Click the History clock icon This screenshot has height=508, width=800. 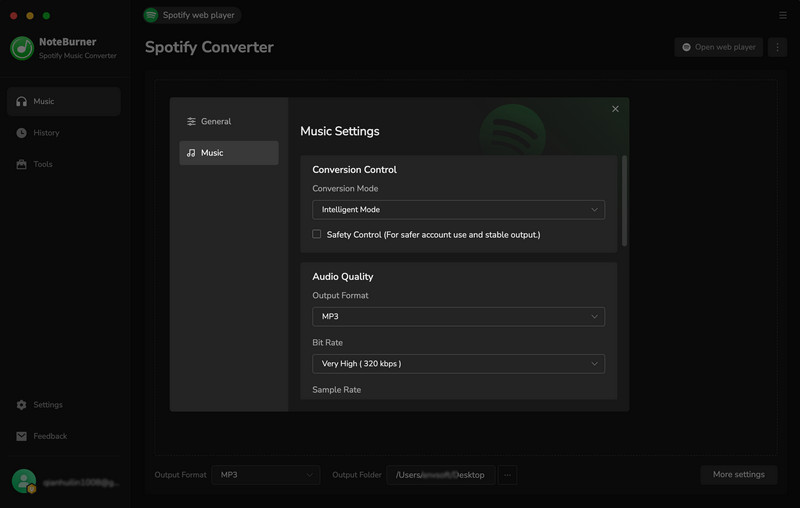(21, 133)
